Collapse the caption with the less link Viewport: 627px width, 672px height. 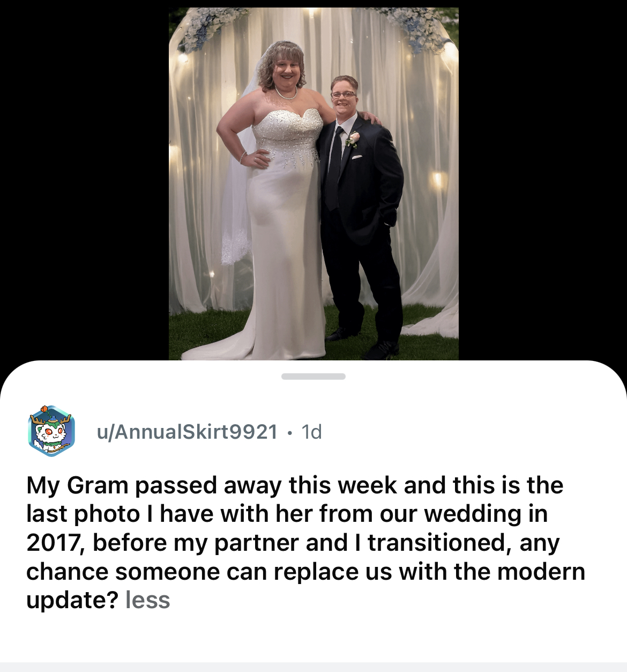point(147,600)
